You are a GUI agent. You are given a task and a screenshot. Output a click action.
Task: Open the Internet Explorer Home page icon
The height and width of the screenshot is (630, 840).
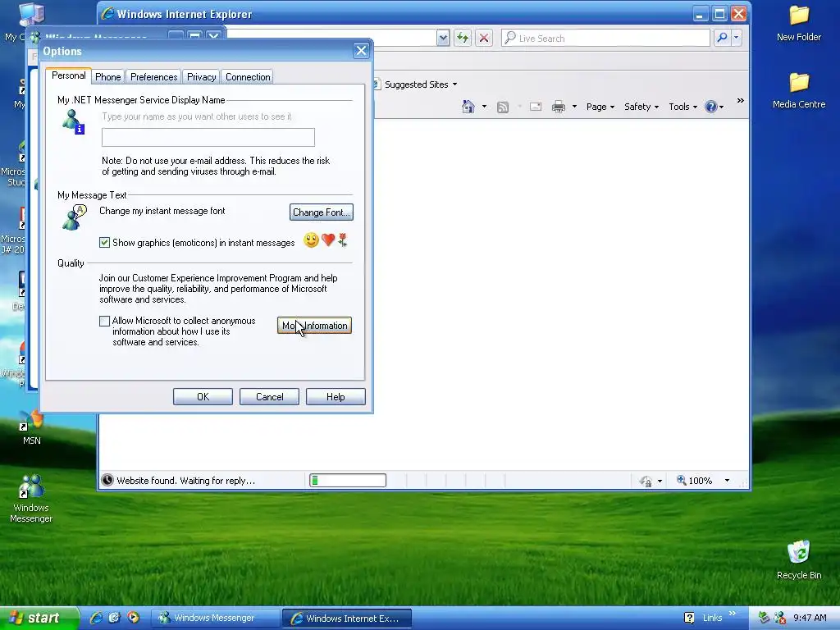tap(468, 107)
